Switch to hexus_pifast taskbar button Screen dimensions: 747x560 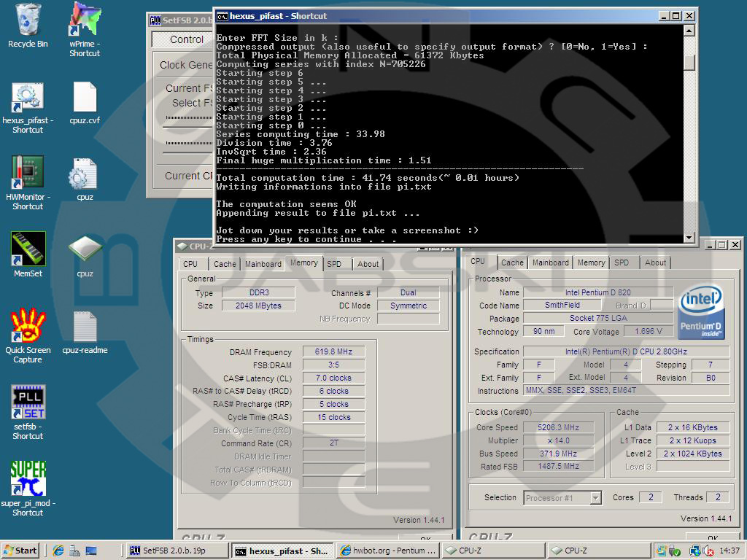point(283,551)
